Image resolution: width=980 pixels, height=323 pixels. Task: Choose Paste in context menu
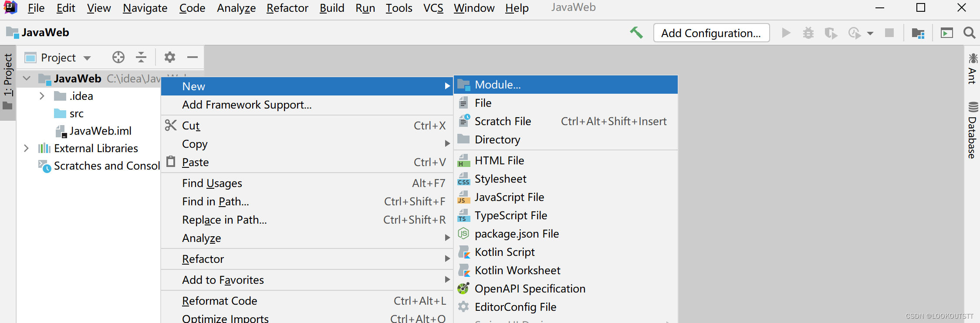pyautogui.click(x=307, y=162)
